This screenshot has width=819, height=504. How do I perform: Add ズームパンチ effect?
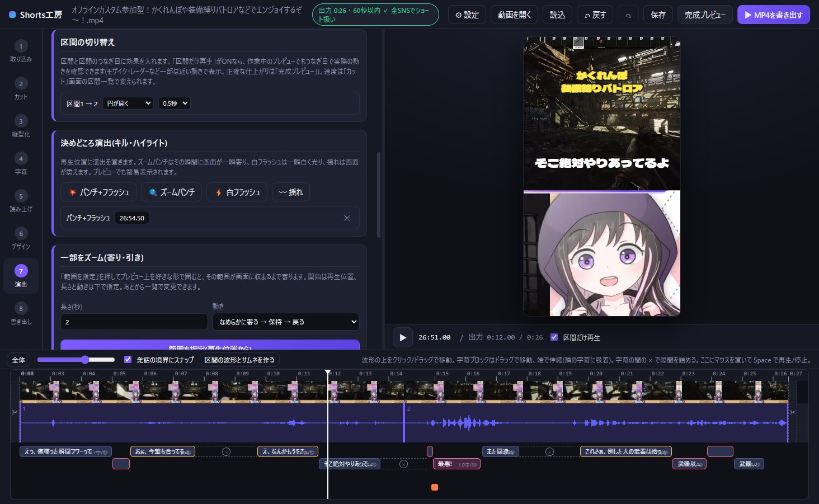click(x=172, y=192)
